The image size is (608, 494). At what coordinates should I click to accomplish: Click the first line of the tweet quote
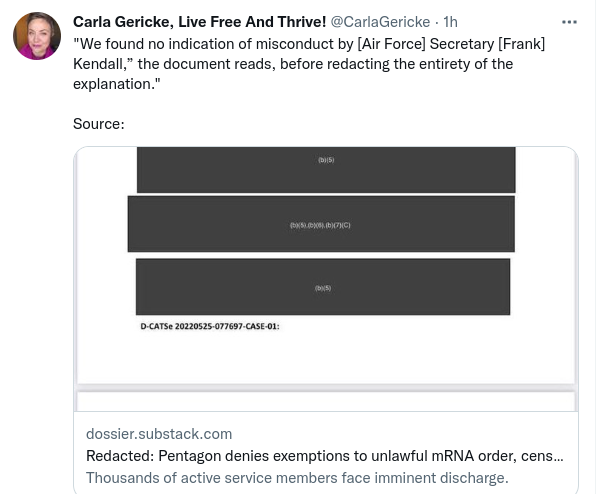(310, 44)
